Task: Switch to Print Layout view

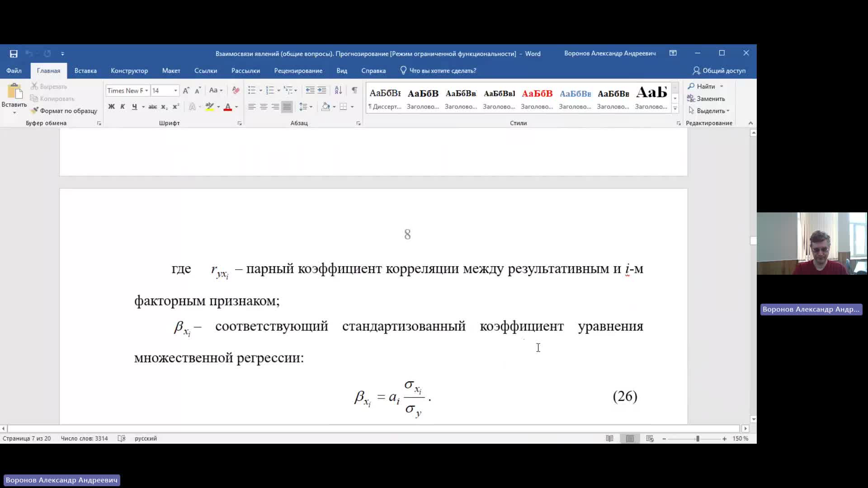Action: tap(630, 439)
